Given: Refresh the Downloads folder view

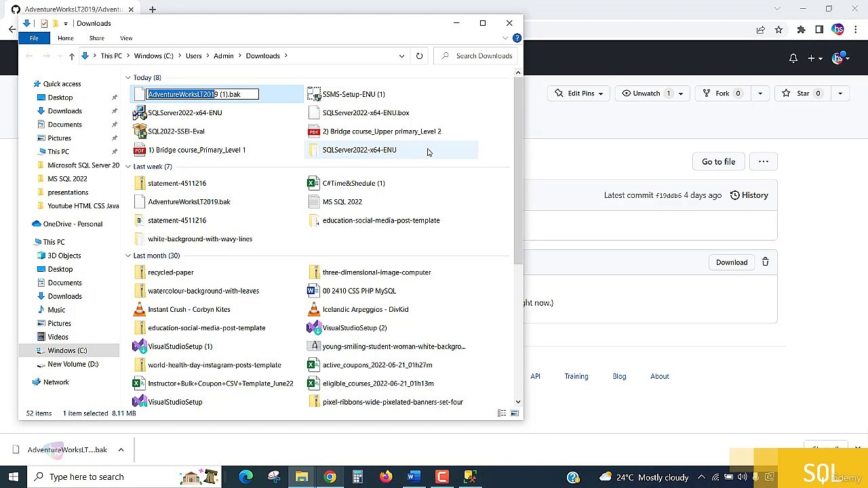Looking at the screenshot, I should [x=419, y=56].
